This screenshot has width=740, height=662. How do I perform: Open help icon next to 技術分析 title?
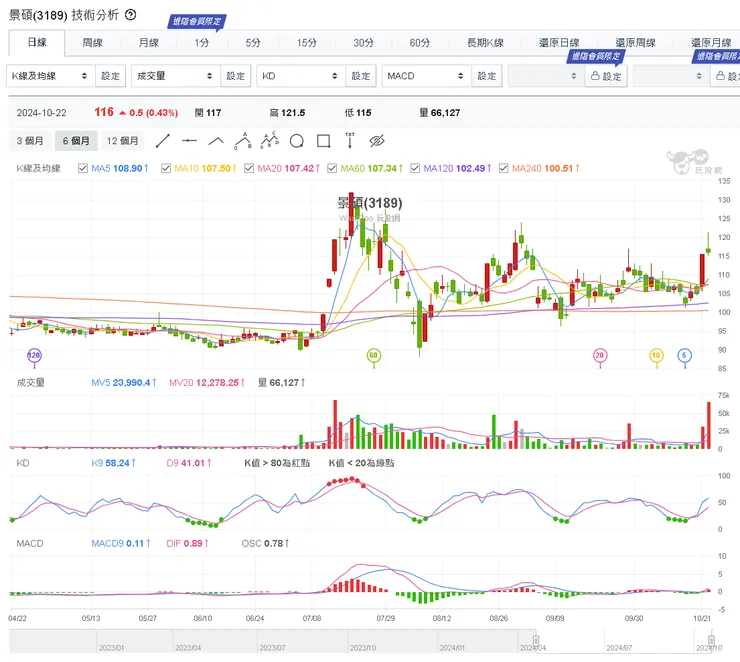(131, 15)
